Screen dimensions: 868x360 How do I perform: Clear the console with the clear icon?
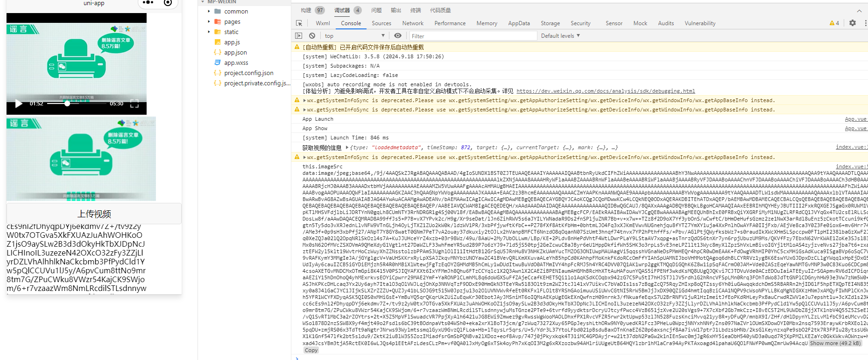coord(312,35)
